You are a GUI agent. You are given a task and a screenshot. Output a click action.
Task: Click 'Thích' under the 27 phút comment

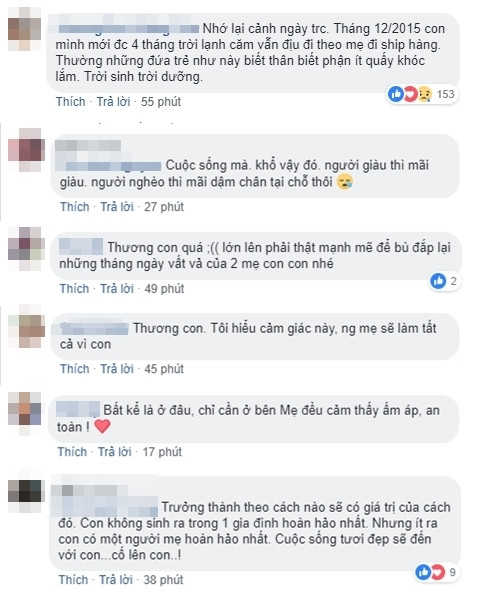75,207
